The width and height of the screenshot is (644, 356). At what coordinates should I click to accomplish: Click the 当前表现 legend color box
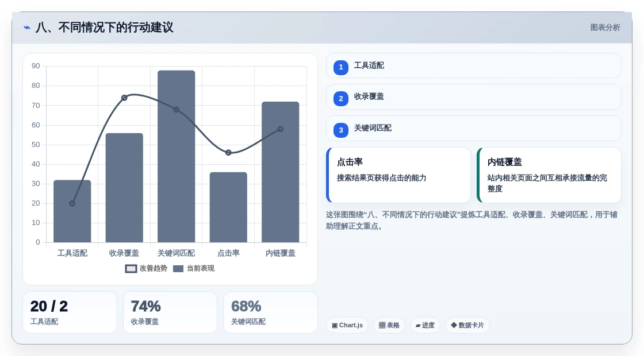coord(178,269)
